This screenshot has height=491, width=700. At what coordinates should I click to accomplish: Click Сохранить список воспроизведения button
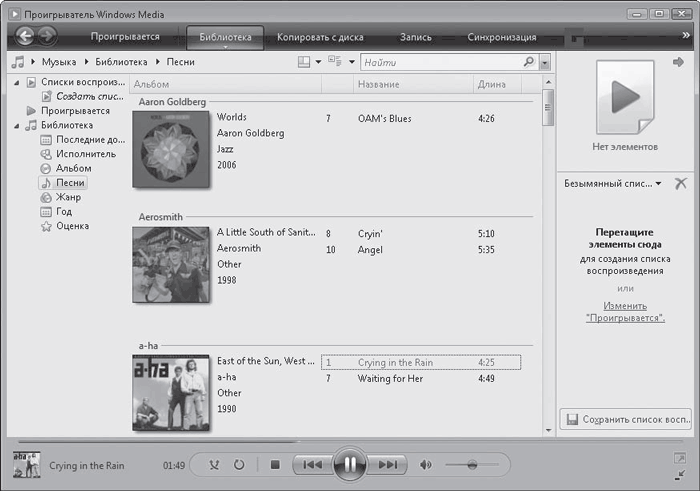coord(625,419)
